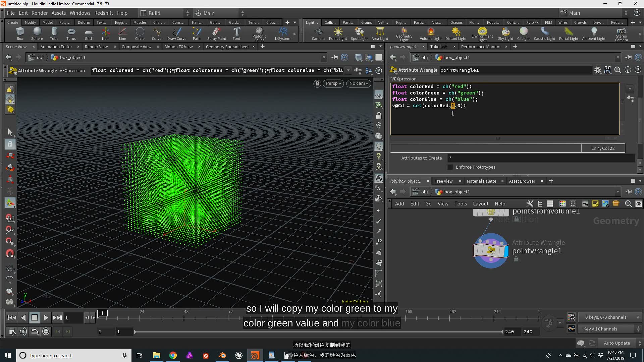Open the Persp view dropdown
Image resolution: width=644 pixels, height=362 pixels.
point(333,83)
